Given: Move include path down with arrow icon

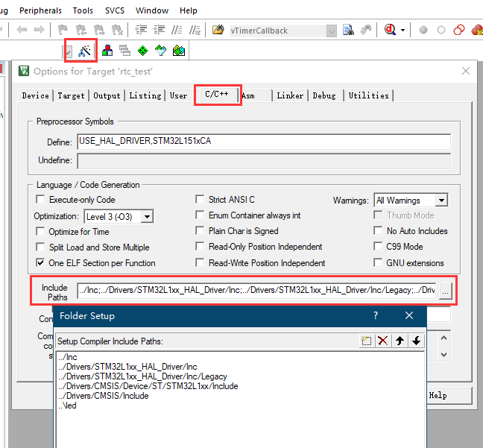Looking at the screenshot, I should (x=417, y=341).
